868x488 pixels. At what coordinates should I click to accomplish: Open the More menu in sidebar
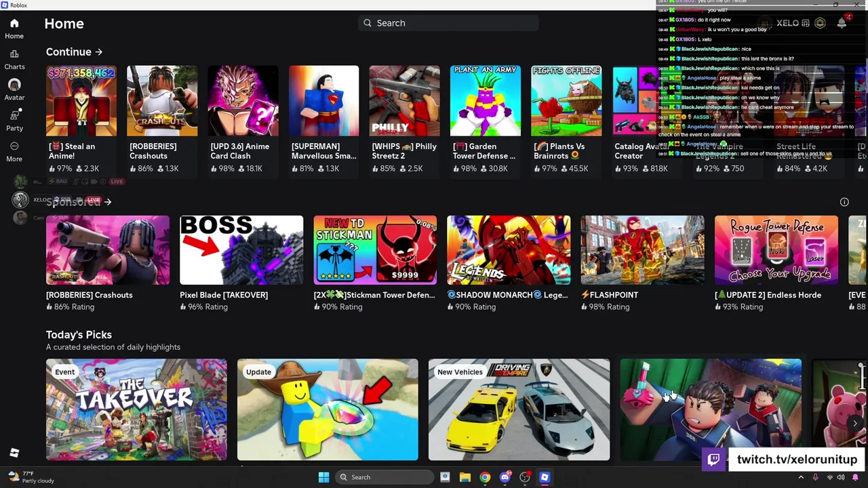pos(14,152)
